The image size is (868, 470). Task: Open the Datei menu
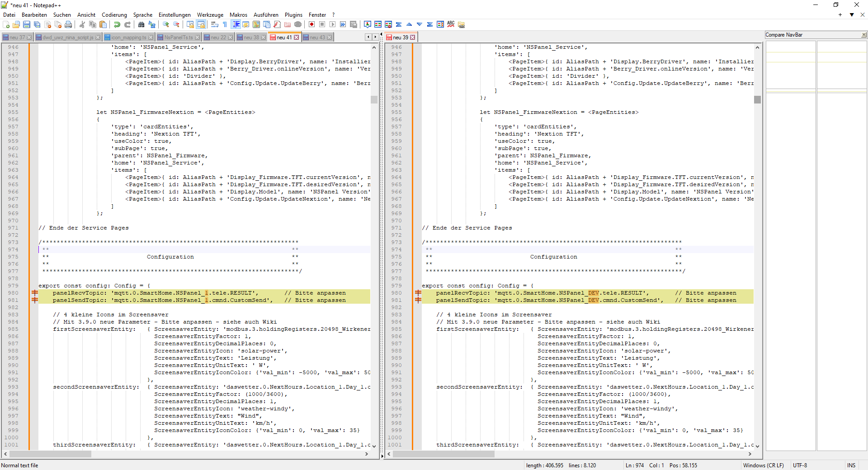coord(9,15)
